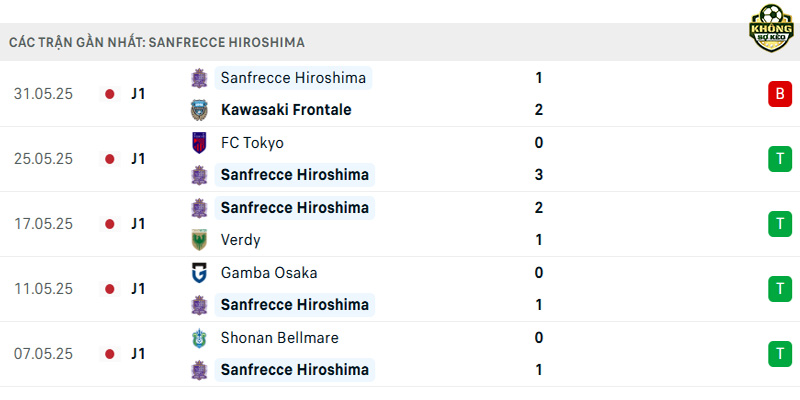Viewport: 800px width, 400px height.
Task: Click green T badge for Gamba Osaka match
Action: coord(780,289)
